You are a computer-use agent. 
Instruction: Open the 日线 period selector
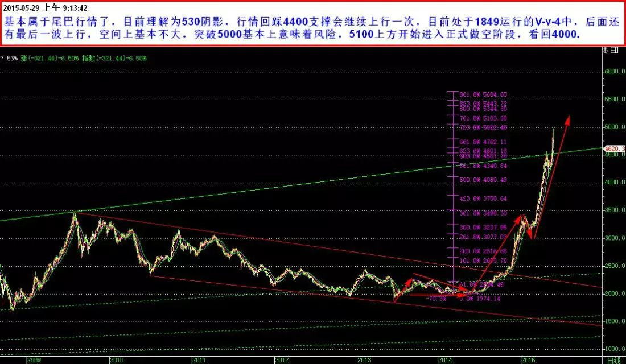[x=613, y=360]
